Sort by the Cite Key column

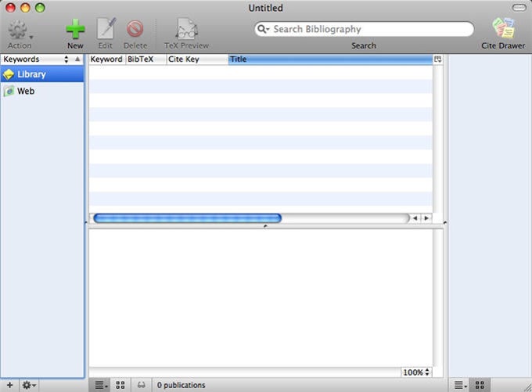[x=197, y=59]
